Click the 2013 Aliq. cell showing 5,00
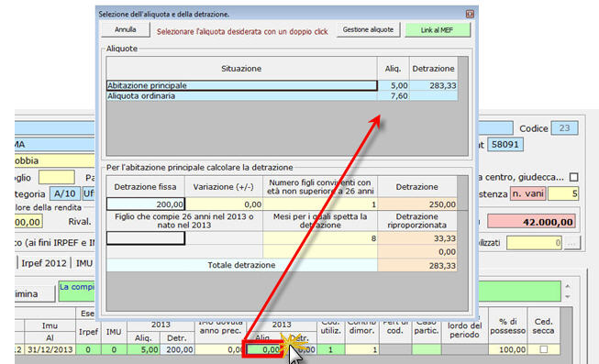599x364 pixels. pos(143,349)
